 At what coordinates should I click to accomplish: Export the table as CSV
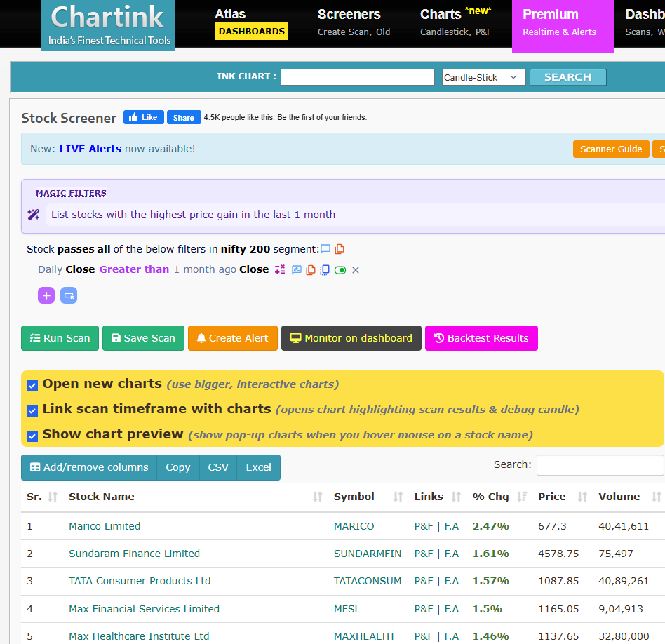[x=218, y=467]
